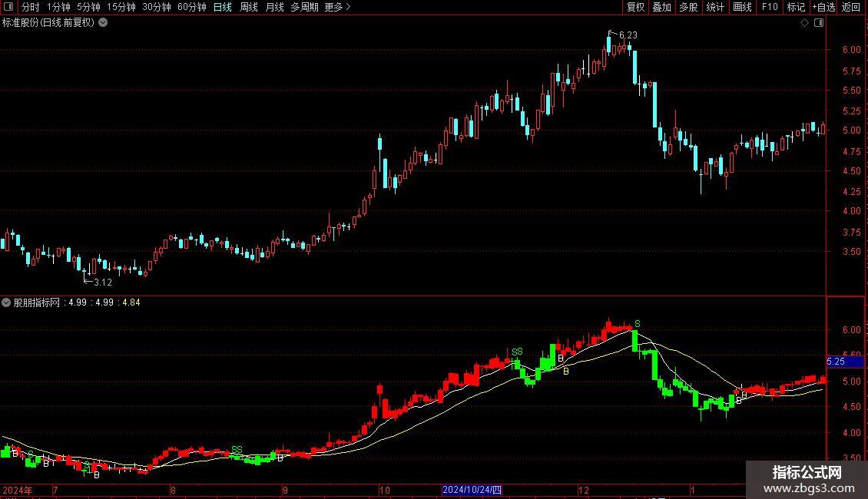This screenshot has width=868, height=499.
Task: Click the 2024年 label on time axis
Action: (17, 490)
